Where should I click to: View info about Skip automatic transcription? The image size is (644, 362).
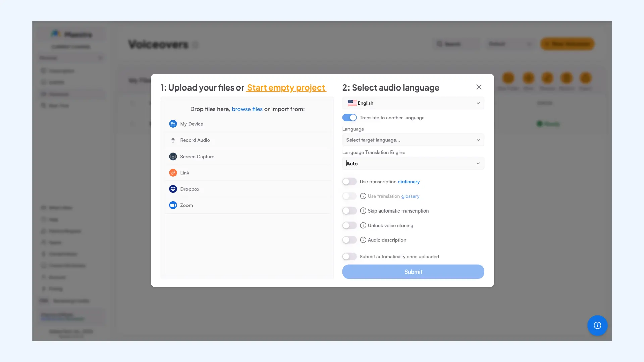(363, 210)
